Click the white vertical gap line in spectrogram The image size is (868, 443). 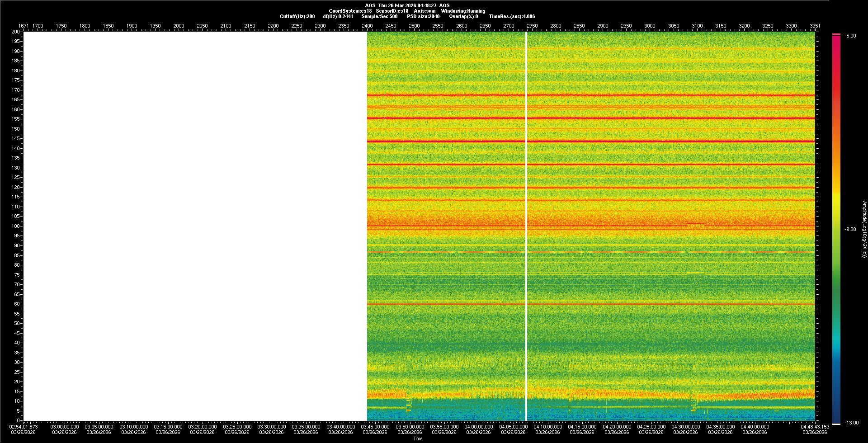(526, 226)
